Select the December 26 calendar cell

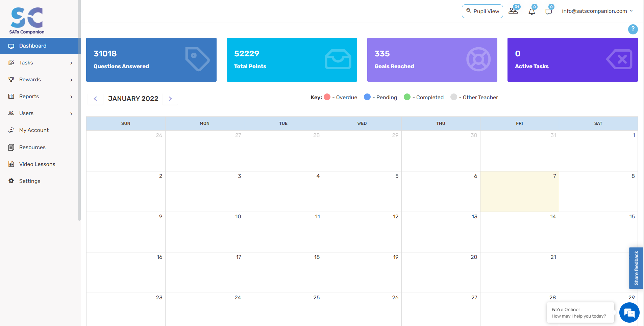click(x=126, y=151)
